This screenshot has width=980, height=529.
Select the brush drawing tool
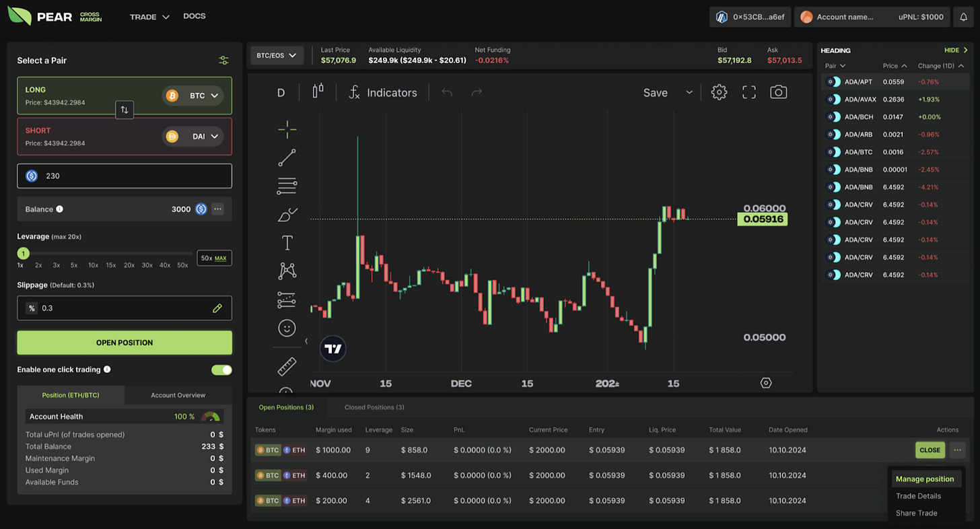[287, 215]
